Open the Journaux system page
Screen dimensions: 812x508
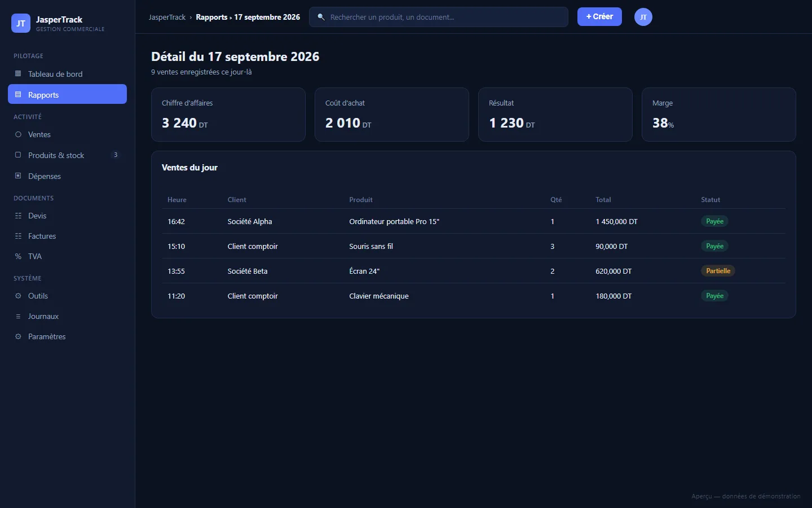(x=67, y=316)
